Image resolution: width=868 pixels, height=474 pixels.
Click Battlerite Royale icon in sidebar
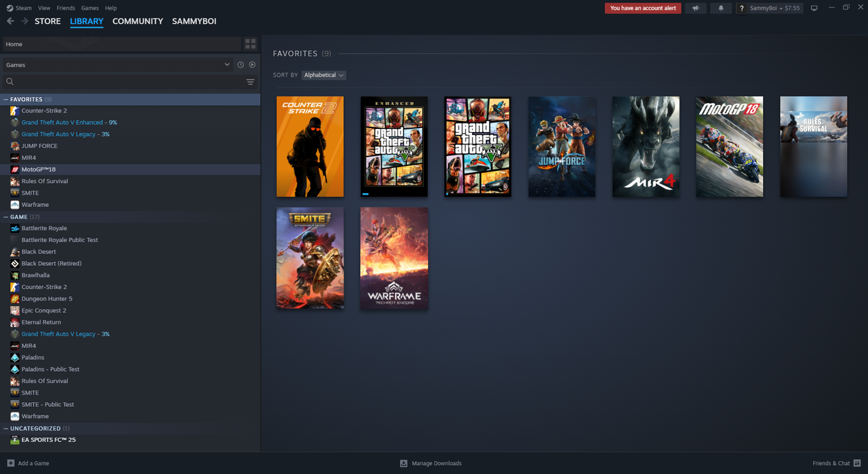(15, 229)
